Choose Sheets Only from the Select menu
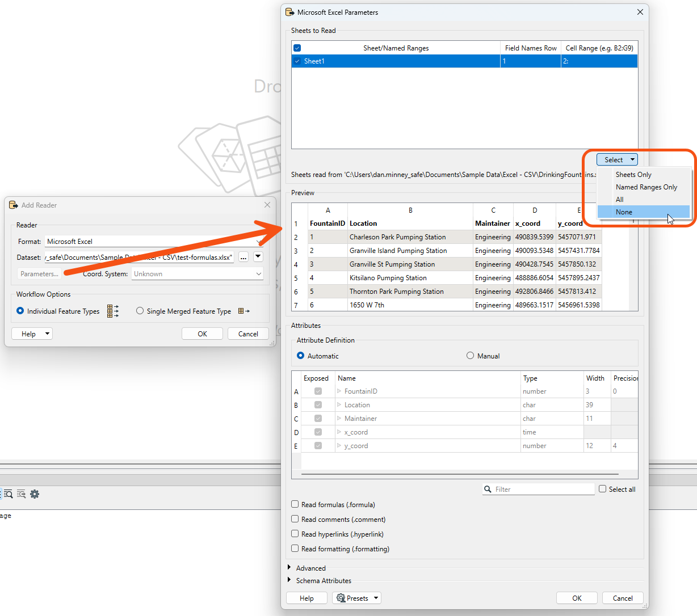 point(633,175)
